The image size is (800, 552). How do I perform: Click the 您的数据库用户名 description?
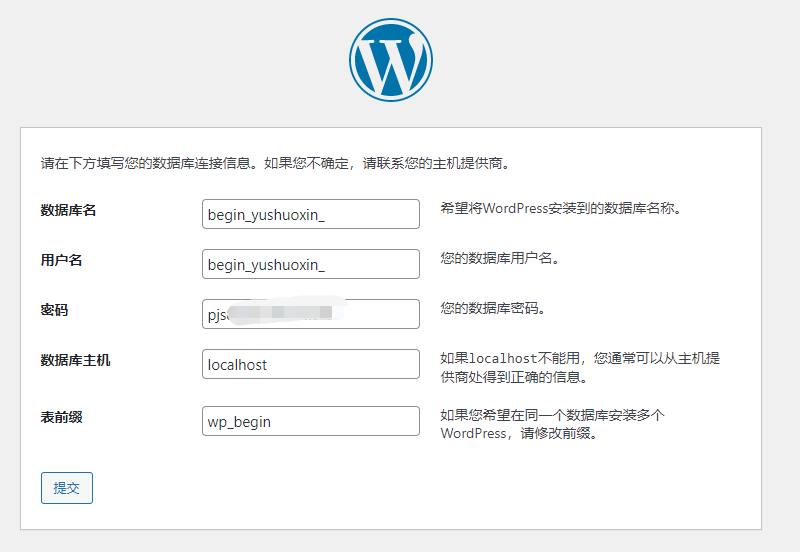tap(499, 258)
